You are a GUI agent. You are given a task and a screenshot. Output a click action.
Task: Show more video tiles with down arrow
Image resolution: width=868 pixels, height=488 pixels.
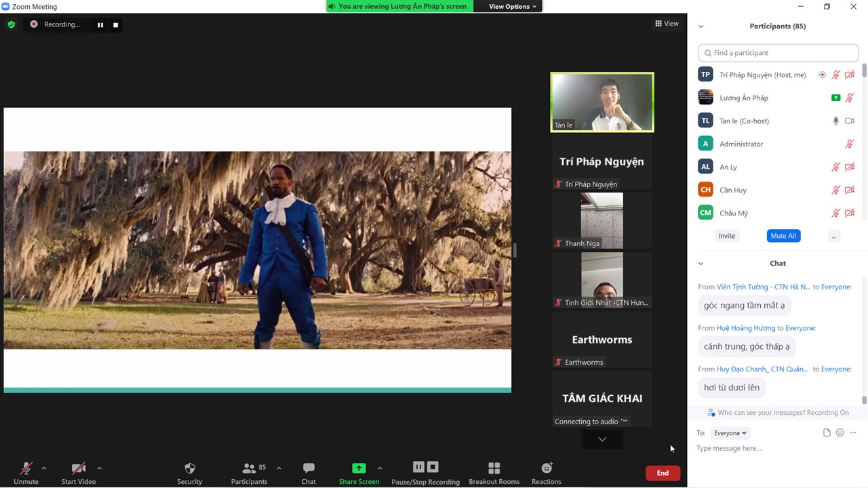602,439
